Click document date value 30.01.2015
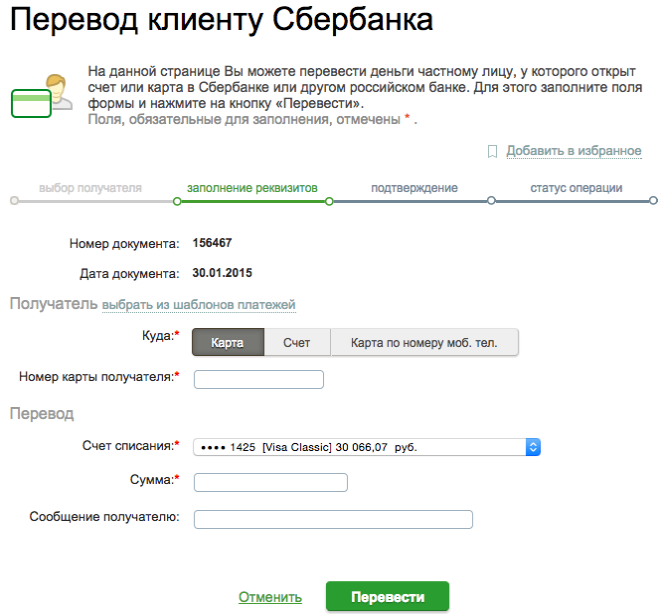 (222, 273)
